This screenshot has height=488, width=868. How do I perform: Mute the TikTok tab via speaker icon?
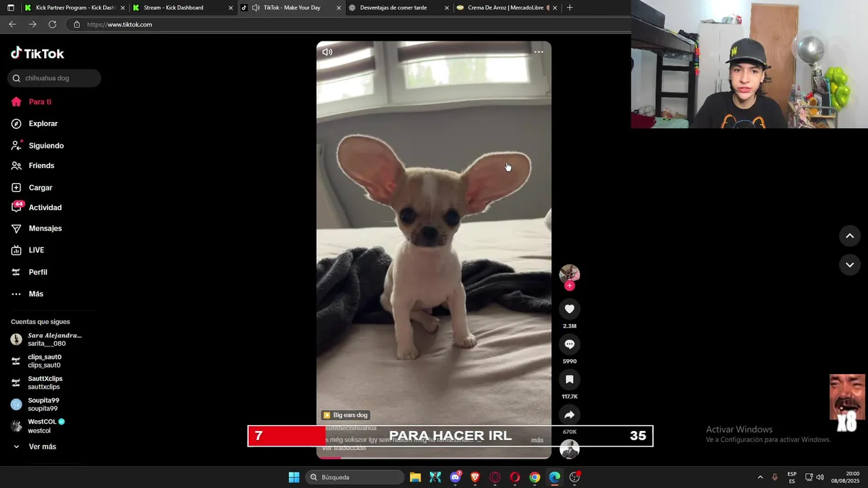coord(256,7)
